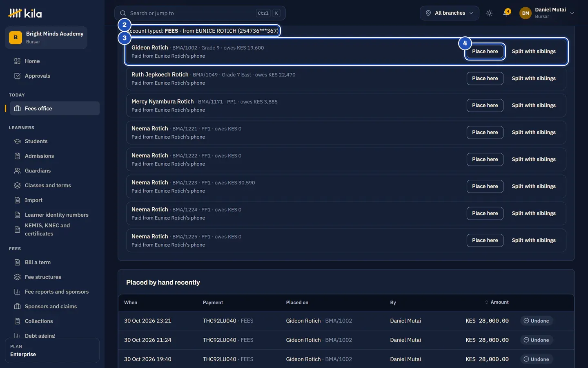Sort by the Amount column header

click(497, 302)
